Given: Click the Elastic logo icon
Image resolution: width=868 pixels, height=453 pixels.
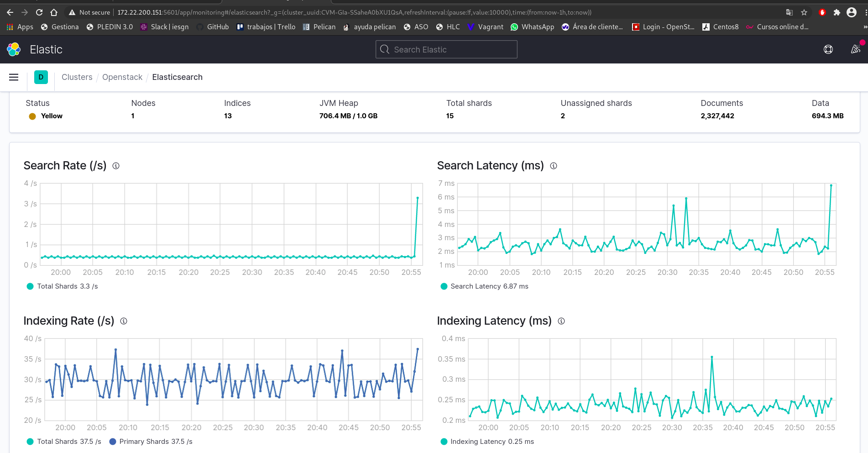Looking at the screenshot, I should pos(14,49).
